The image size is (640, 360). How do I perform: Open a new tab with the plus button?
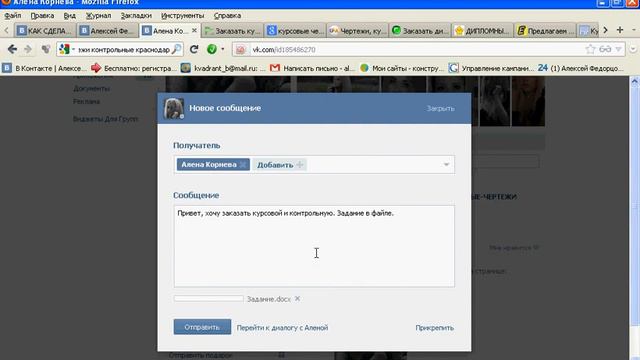coord(620,30)
